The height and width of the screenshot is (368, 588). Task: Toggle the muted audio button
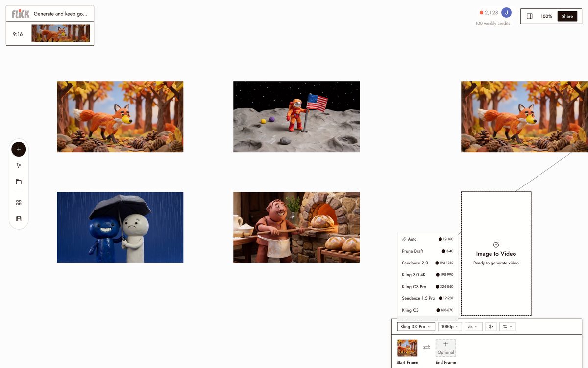491,327
